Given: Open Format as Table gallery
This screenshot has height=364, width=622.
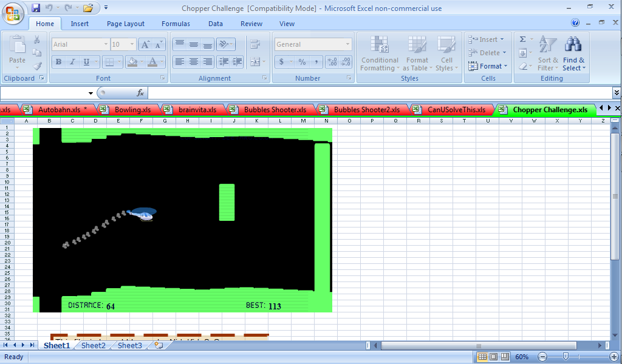Looking at the screenshot, I should 417,53.
